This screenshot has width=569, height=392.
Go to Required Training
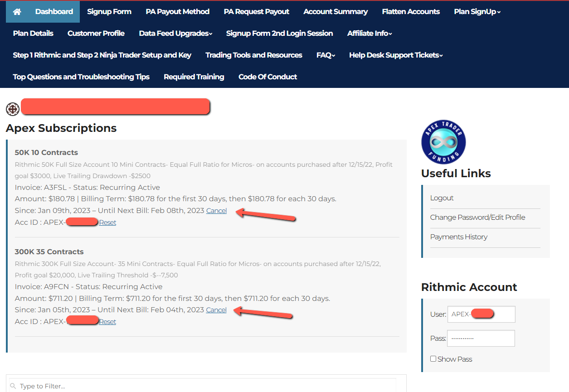pos(194,77)
